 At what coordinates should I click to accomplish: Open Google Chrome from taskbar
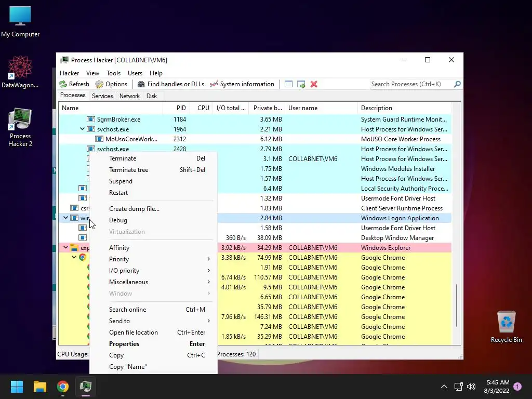pos(63,387)
